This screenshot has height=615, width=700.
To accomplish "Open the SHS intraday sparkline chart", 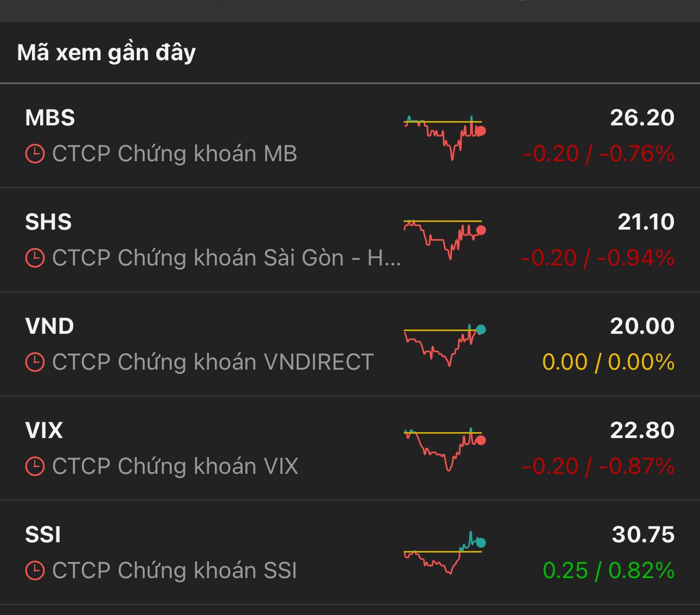I will [444, 239].
